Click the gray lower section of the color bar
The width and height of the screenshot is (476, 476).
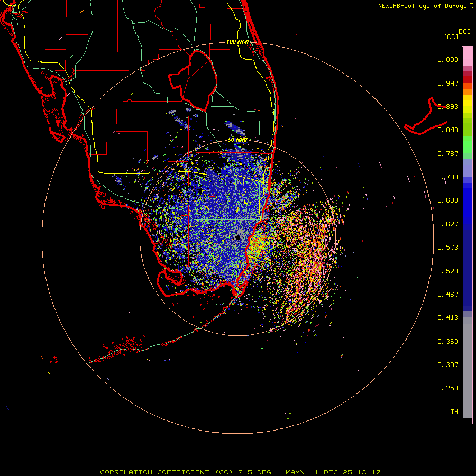tap(467, 368)
